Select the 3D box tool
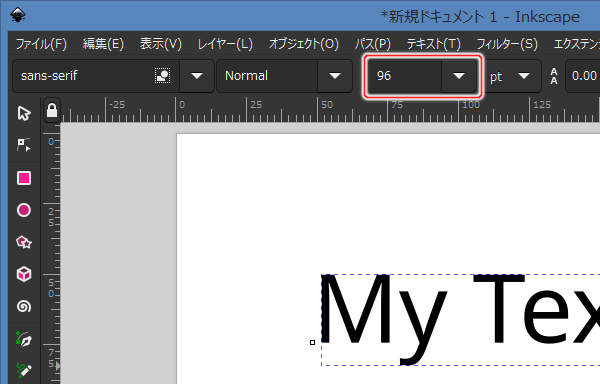 click(x=24, y=274)
